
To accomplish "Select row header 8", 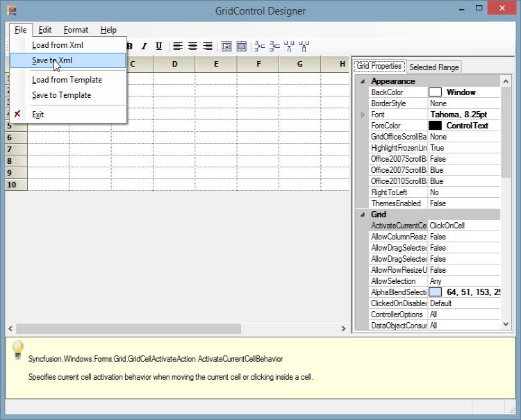I will [x=16, y=161].
